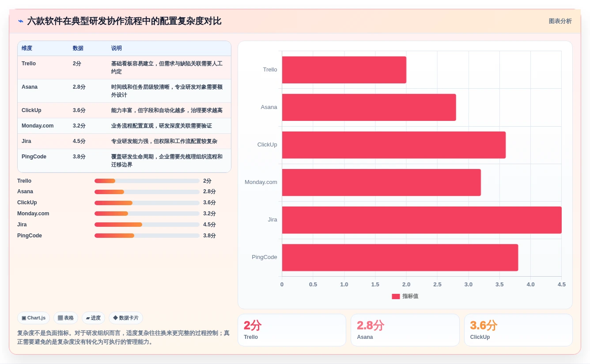Click the 4.5分 value in Jira table row
The height and width of the screenshot is (364, 590).
coord(79,141)
